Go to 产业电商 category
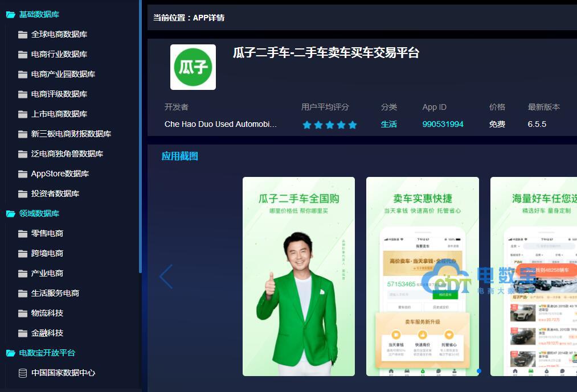Image resolution: width=577 pixels, height=392 pixels. point(47,273)
